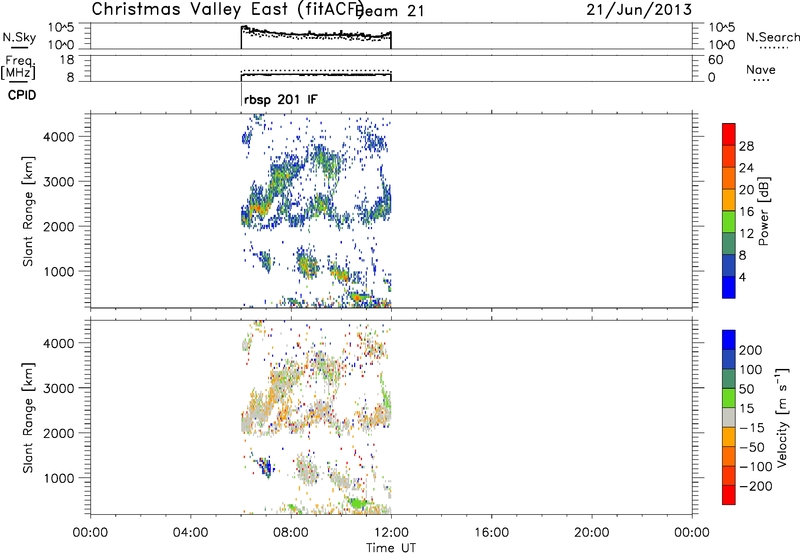Click the '08:00' time tick label
The width and height of the screenshot is (800, 554).
(291, 533)
